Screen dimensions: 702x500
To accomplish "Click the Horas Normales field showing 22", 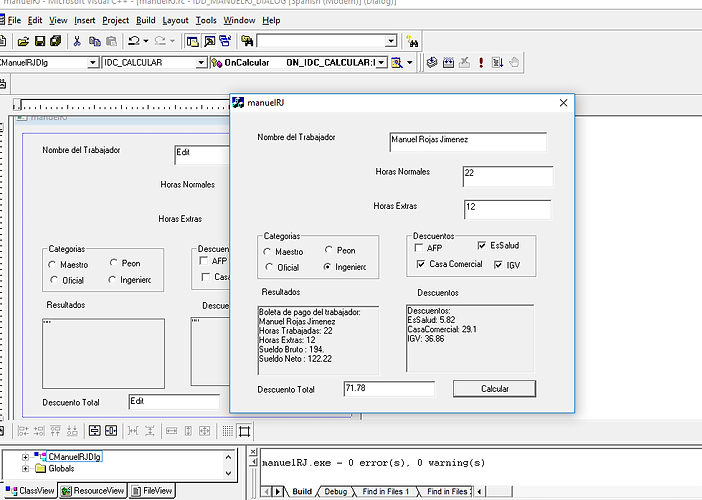I will 508,176.
